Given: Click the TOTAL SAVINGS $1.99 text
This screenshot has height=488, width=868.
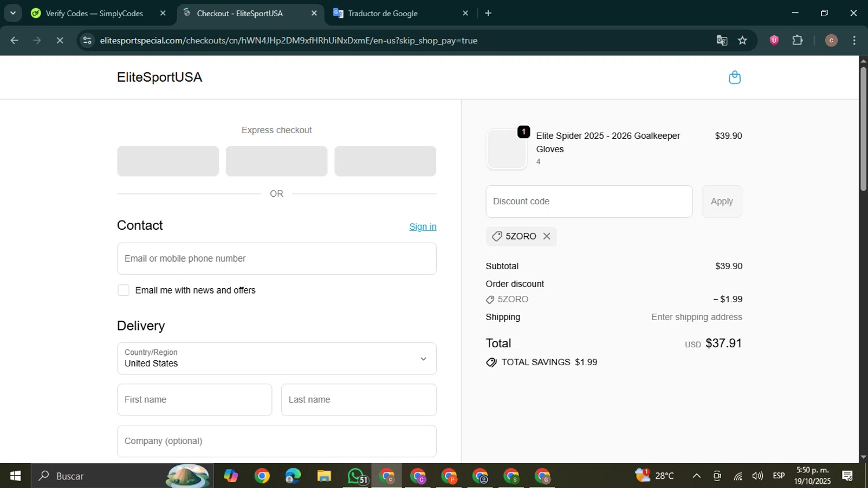Looking at the screenshot, I should click(549, 362).
